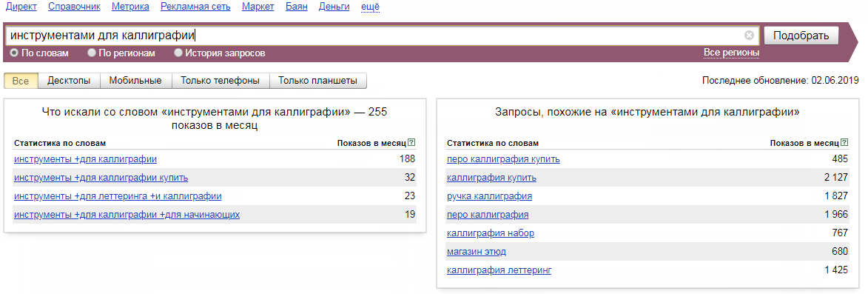Open the 'Маркет' service link
Screen dimensions: 868x294
click(x=258, y=7)
